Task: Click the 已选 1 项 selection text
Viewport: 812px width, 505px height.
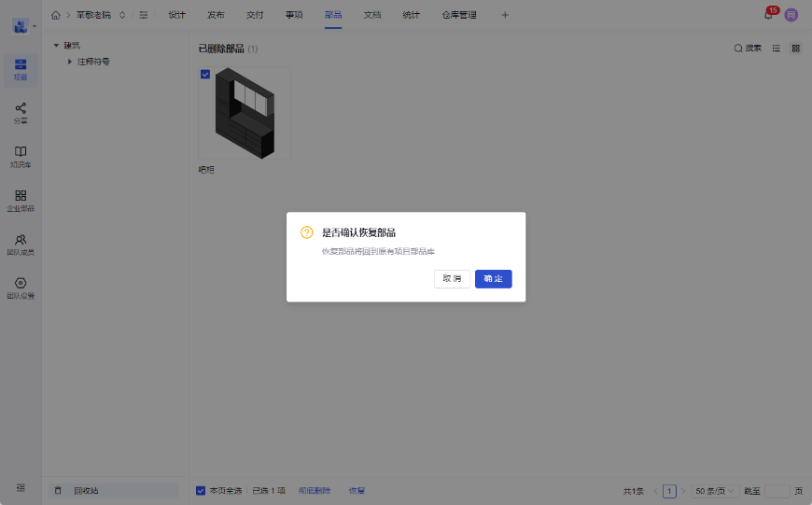Action: pos(269,490)
